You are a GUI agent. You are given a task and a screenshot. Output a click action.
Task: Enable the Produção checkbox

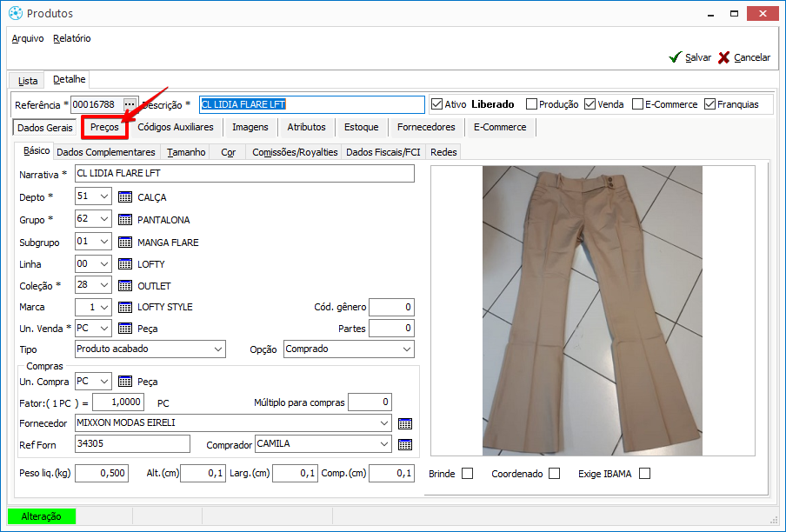(531, 104)
